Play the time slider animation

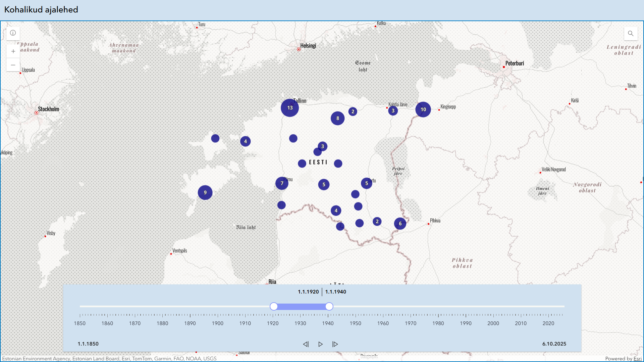pyautogui.click(x=320, y=344)
